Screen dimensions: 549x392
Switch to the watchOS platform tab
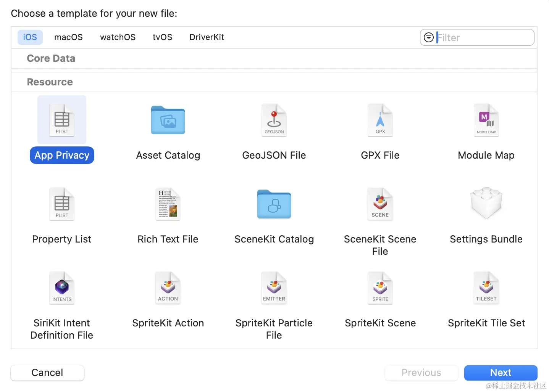(118, 37)
